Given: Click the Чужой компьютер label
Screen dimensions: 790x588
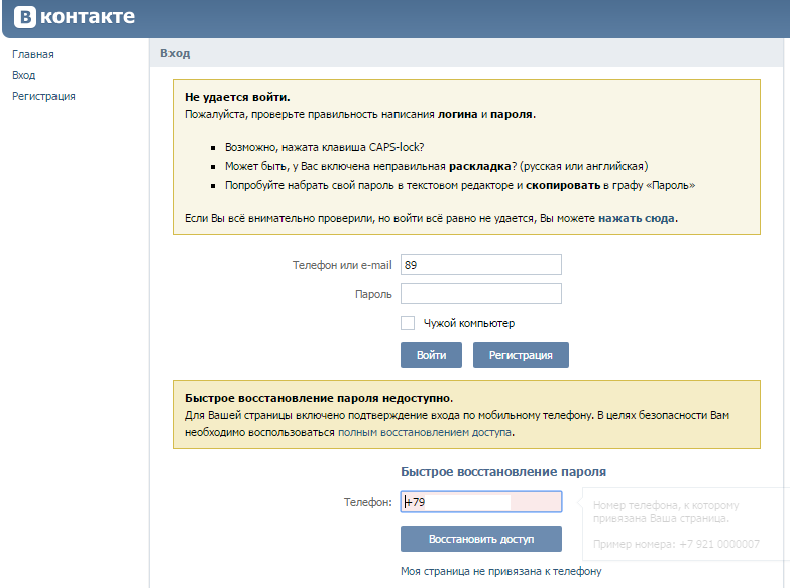Looking at the screenshot, I should [469, 323].
